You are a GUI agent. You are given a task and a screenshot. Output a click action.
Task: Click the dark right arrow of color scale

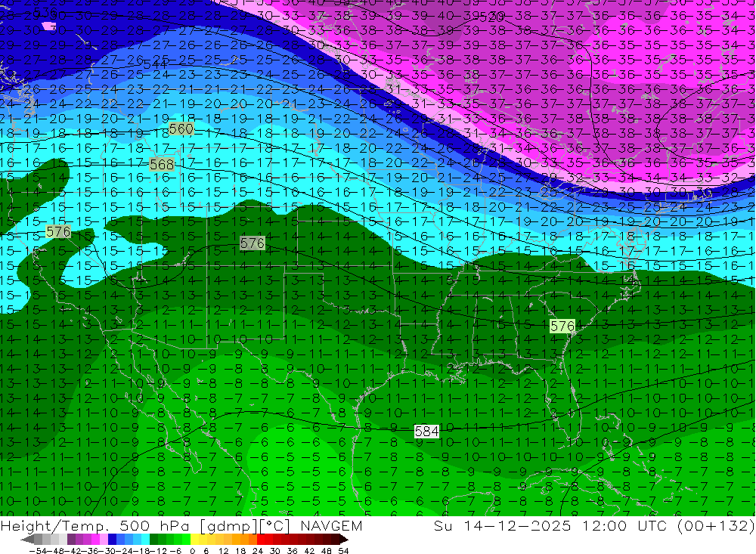(x=343, y=540)
